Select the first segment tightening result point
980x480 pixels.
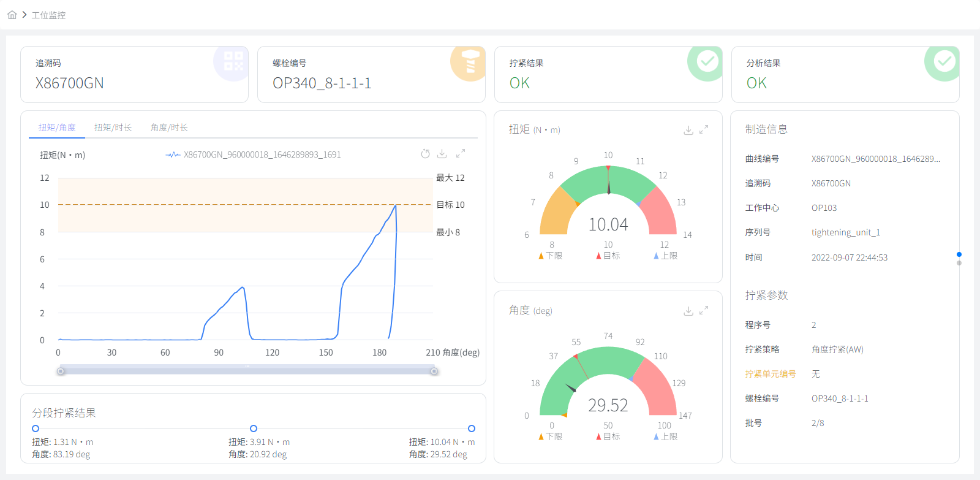click(x=36, y=429)
